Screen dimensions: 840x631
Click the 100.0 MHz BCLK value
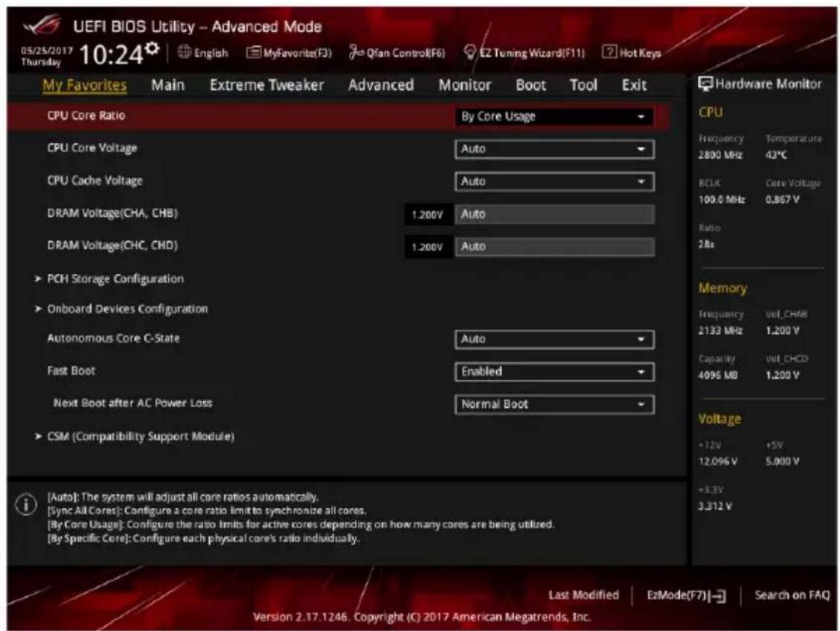click(x=722, y=200)
